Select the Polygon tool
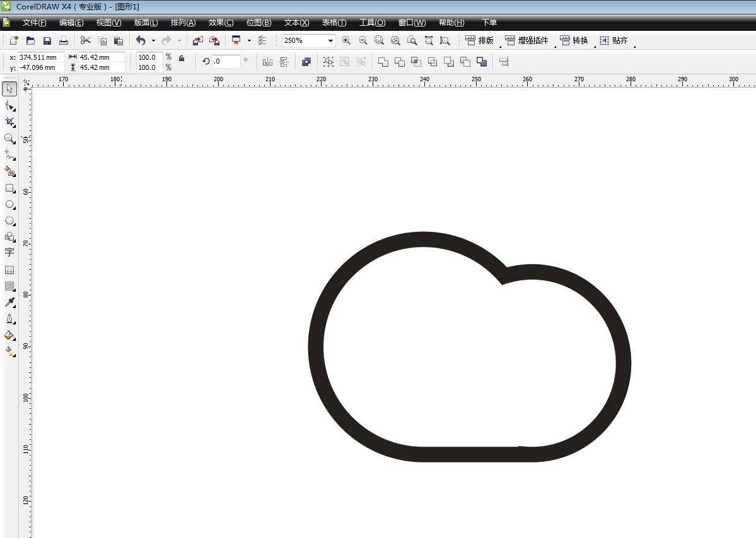The width and height of the screenshot is (756, 538). click(9, 221)
